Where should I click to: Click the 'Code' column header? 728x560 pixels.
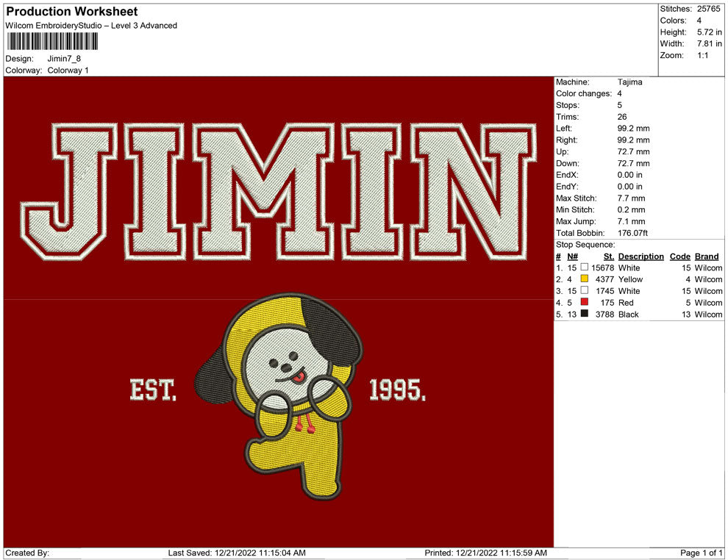click(x=680, y=256)
